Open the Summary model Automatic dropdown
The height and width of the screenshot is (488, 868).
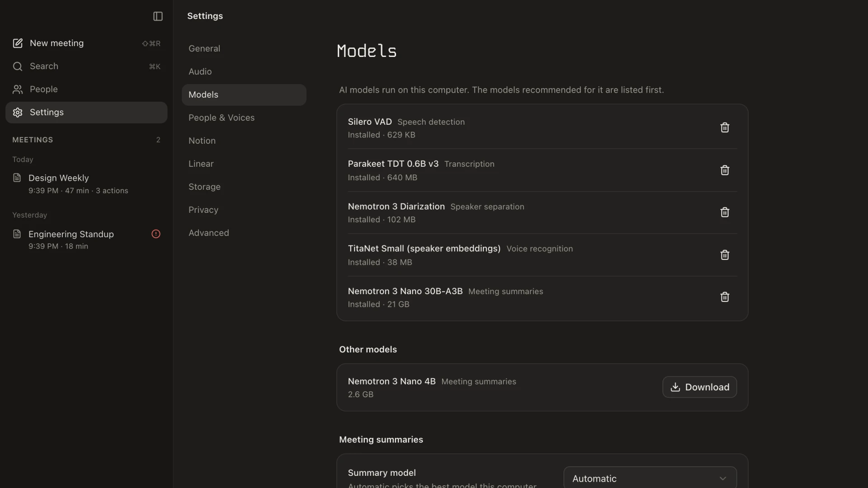[x=650, y=478]
